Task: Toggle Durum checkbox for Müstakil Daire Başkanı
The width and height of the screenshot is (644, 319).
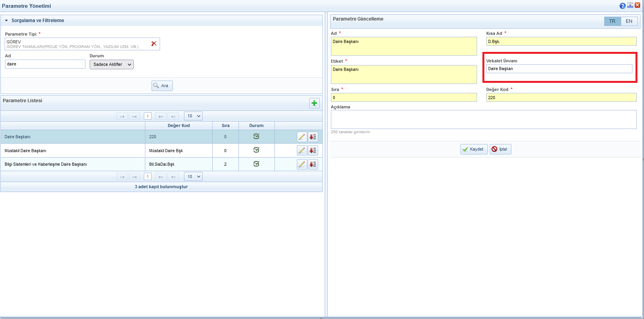Action: click(256, 150)
